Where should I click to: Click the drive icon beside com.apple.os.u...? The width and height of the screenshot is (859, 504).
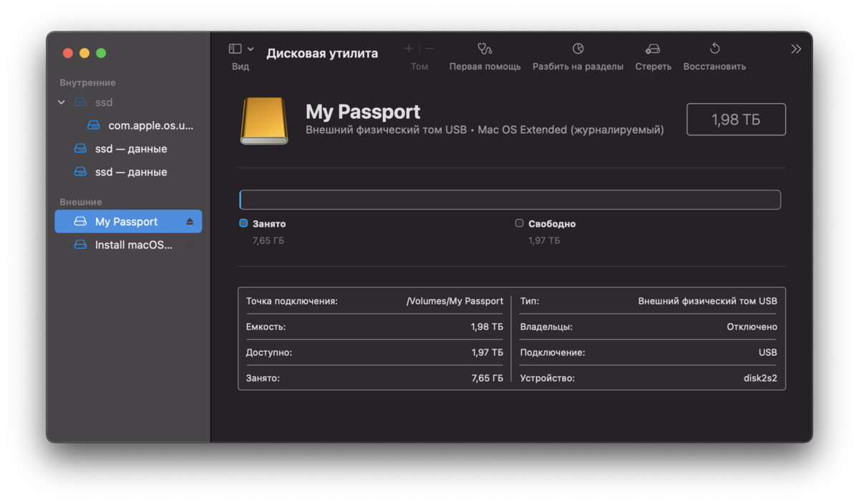[x=94, y=125]
